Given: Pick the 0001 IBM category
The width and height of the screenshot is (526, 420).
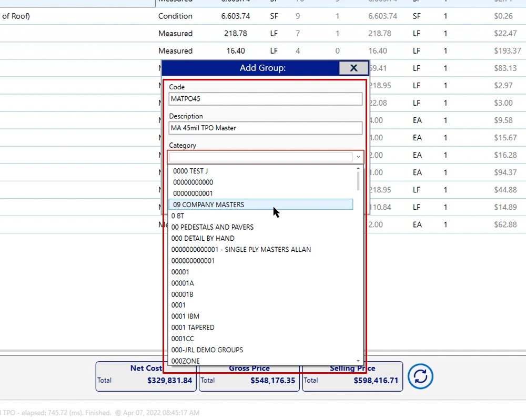Looking at the screenshot, I should point(185,316).
